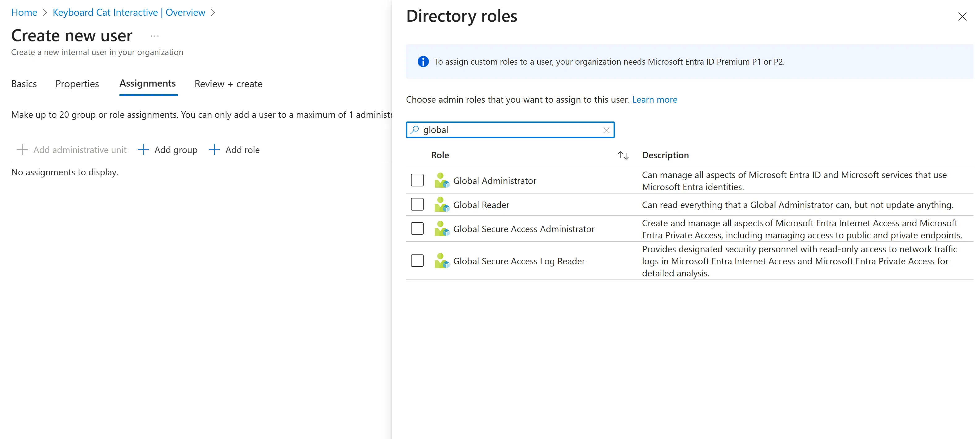This screenshot has height=439, width=980.
Task: Open the Review + create tab
Action: click(228, 84)
